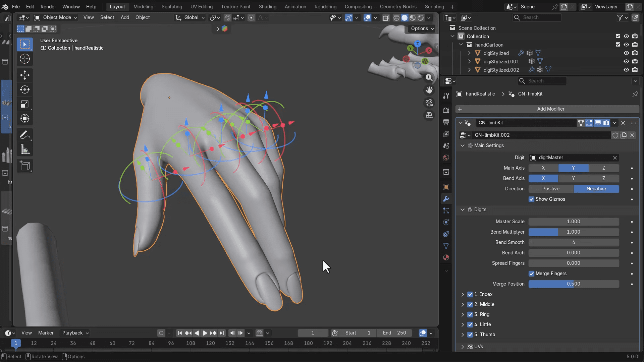
Task: Open the Rendering menu
Action: [325, 6]
